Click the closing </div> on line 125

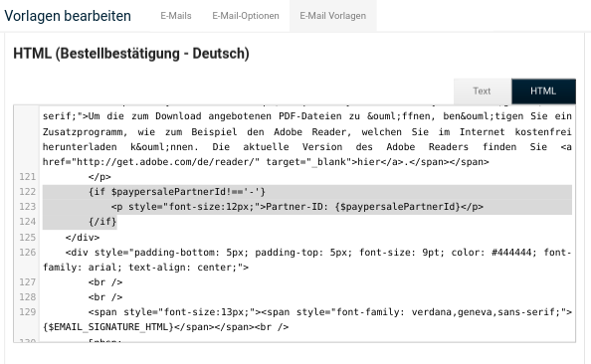click(83, 238)
